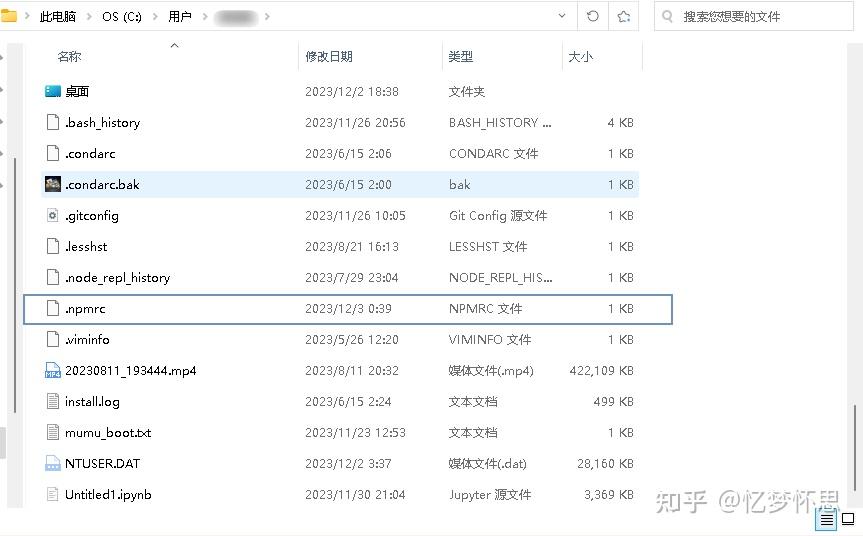Viewport: 863px width, 536px height.
Task: Click the .gitconfig gear file icon
Action: click(53, 216)
